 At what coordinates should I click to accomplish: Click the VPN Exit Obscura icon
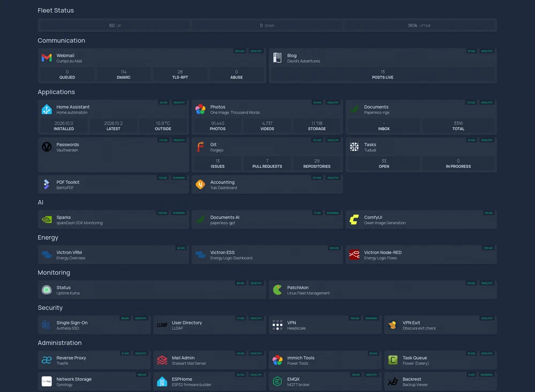pyautogui.click(x=393, y=325)
